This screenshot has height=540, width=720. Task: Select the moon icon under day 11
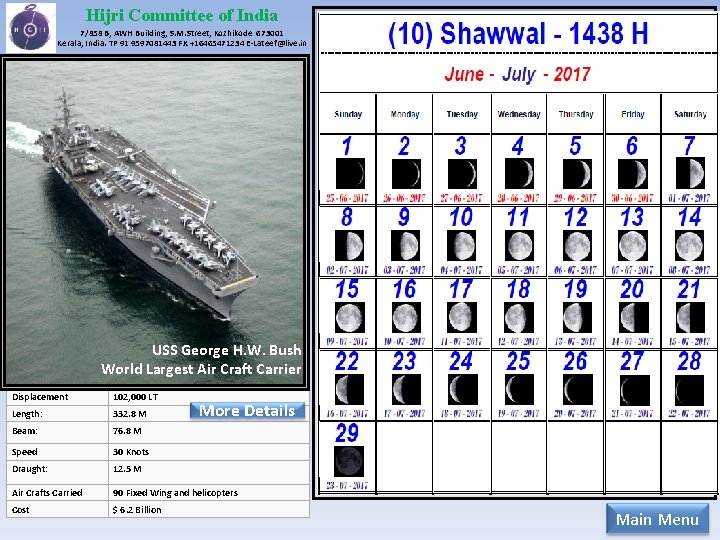click(519, 246)
